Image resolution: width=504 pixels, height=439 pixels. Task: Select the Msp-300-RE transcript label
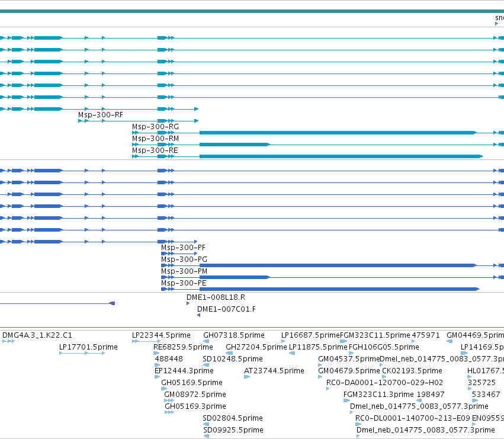click(155, 150)
